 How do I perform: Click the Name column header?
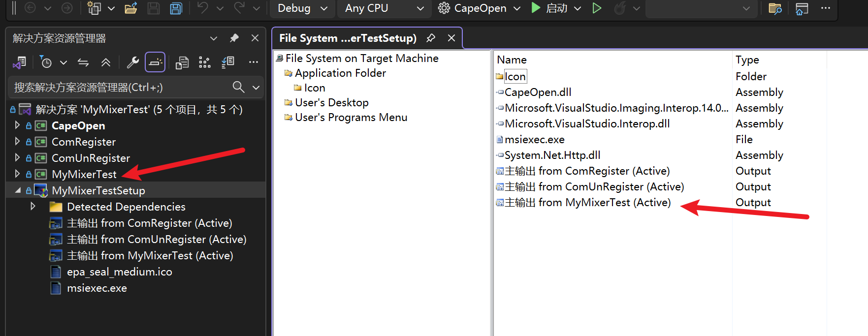(x=512, y=60)
